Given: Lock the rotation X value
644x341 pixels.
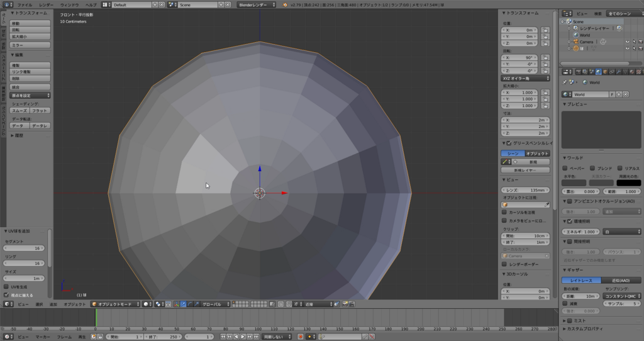Looking at the screenshot, I should [x=545, y=57].
